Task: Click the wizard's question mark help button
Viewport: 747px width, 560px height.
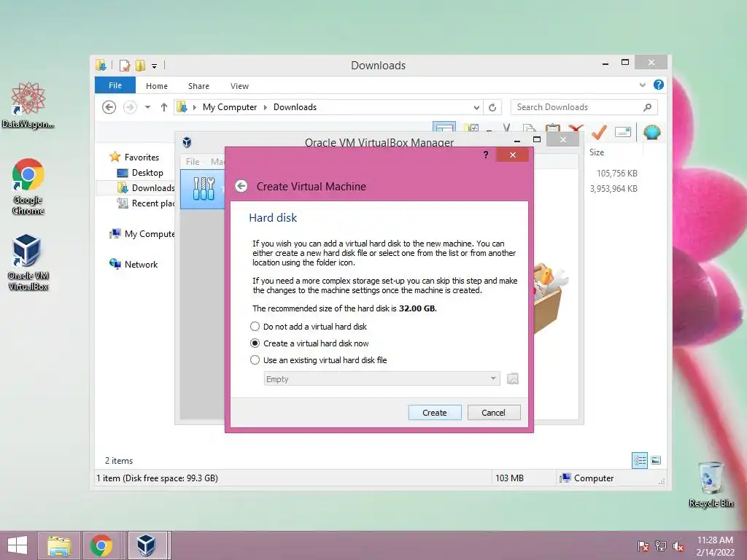Action: pyautogui.click(x=486, y=155)
